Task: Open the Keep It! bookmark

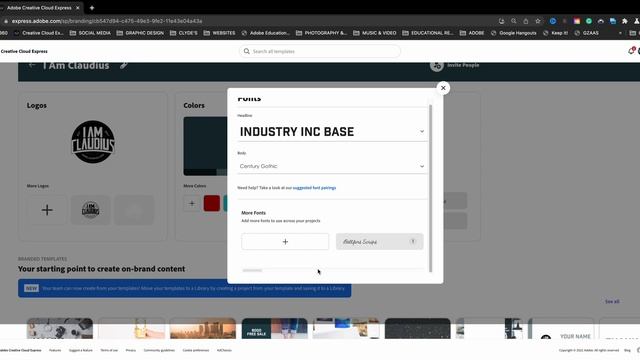Action: point(555,33)
